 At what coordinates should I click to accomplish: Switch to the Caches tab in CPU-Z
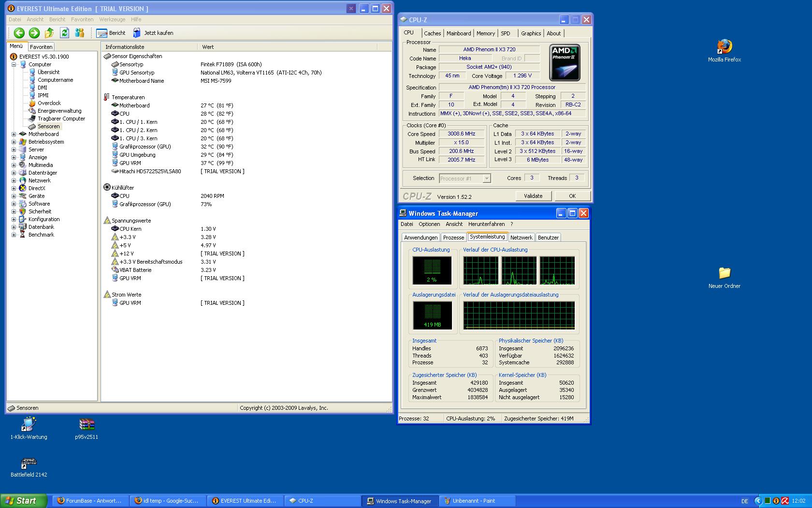(x=432, y=33)
